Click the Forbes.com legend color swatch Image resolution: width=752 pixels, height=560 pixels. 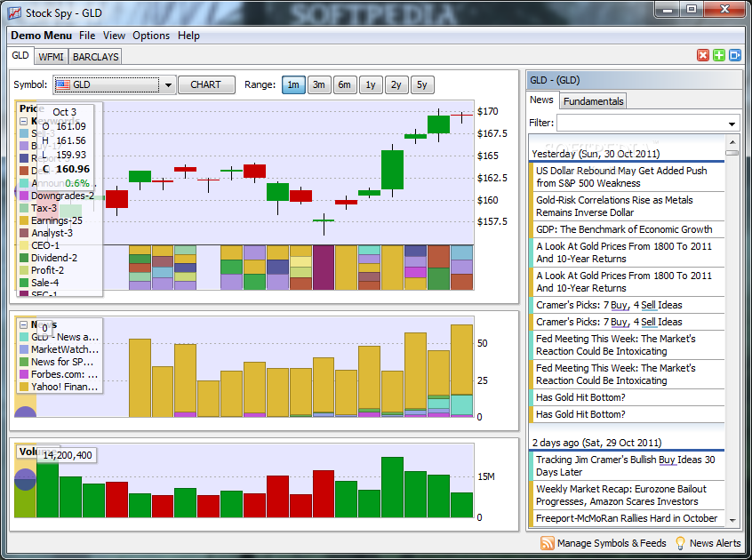click(x=24, y=374)
